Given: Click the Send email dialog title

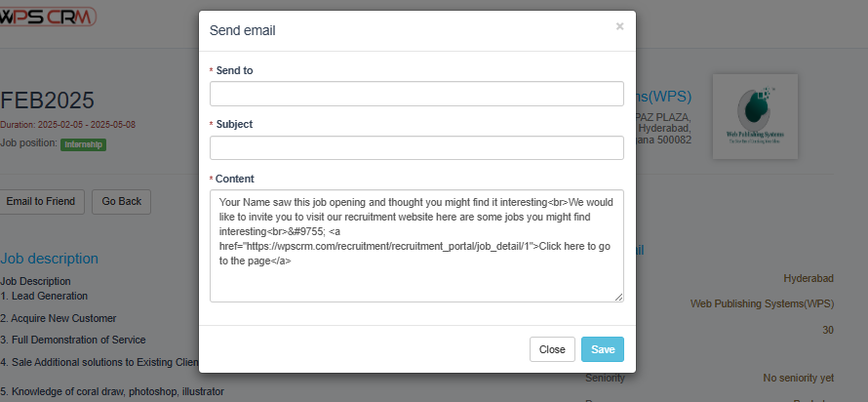Looking at the screenshot, I should pyautogui.click(x=243, y=30).
